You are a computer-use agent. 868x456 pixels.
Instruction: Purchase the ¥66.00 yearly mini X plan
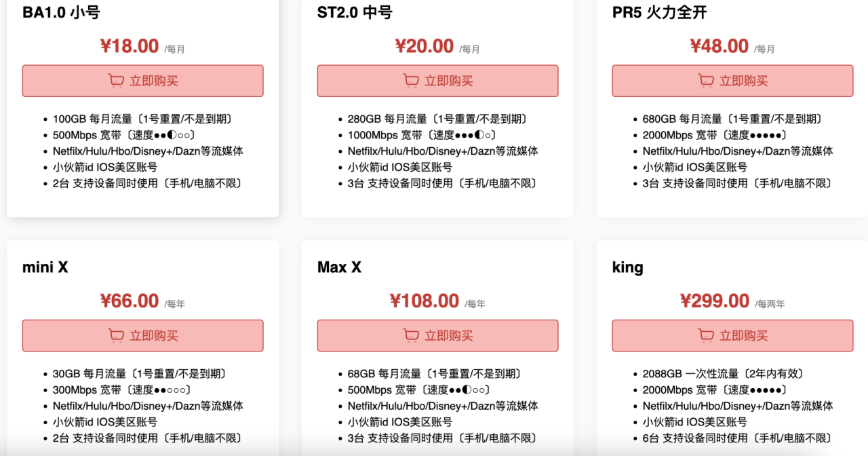tap(142, 336)
